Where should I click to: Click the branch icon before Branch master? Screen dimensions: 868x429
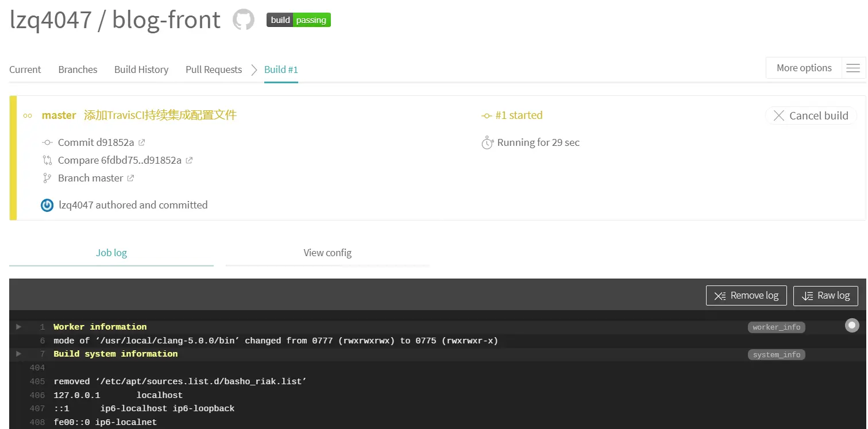(x=48, y=178)
